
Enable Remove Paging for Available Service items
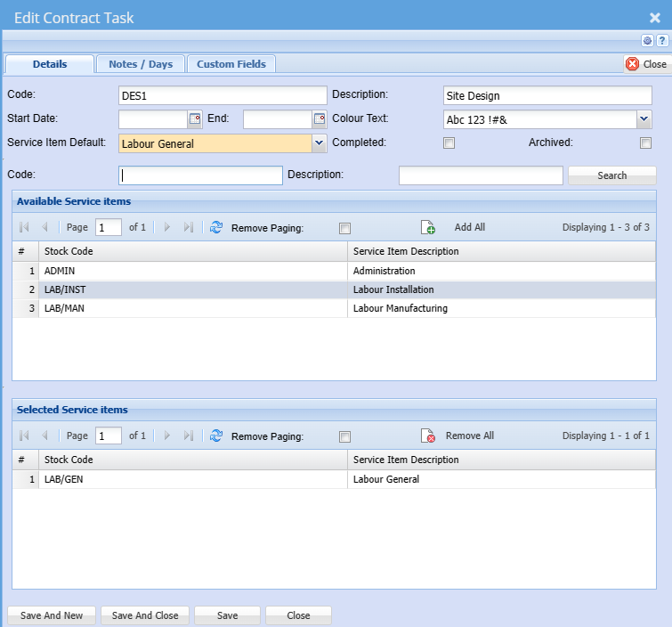(345, 228)
